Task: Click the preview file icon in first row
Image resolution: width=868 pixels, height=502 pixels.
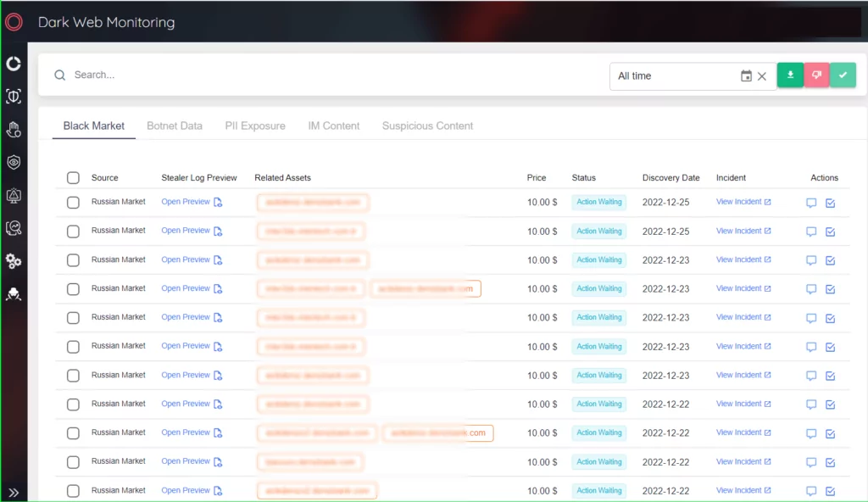Action: click(x=218, y=202)
